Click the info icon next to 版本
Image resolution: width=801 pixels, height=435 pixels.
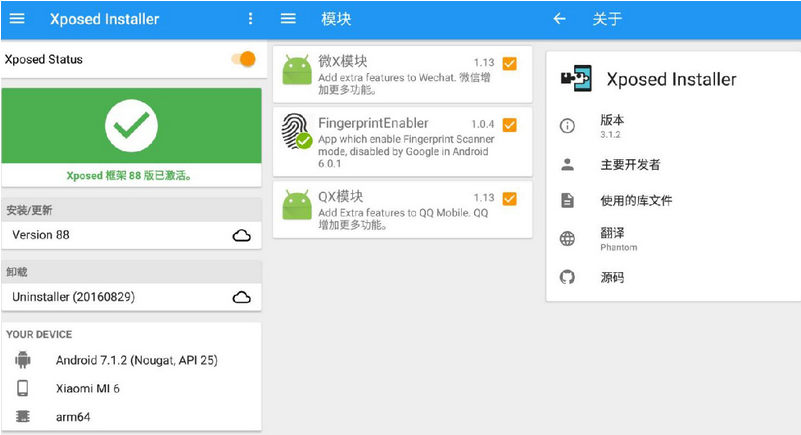[567, 126]
